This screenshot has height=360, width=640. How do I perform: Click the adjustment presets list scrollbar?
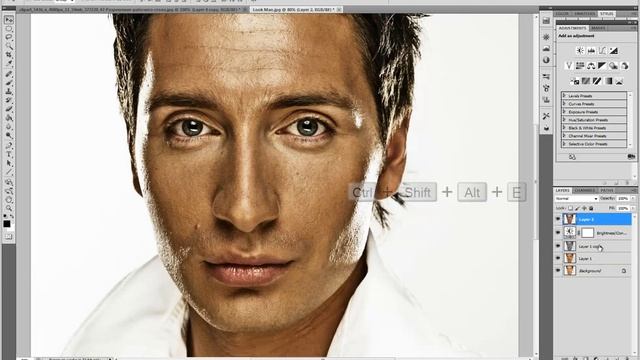[631, 119]
